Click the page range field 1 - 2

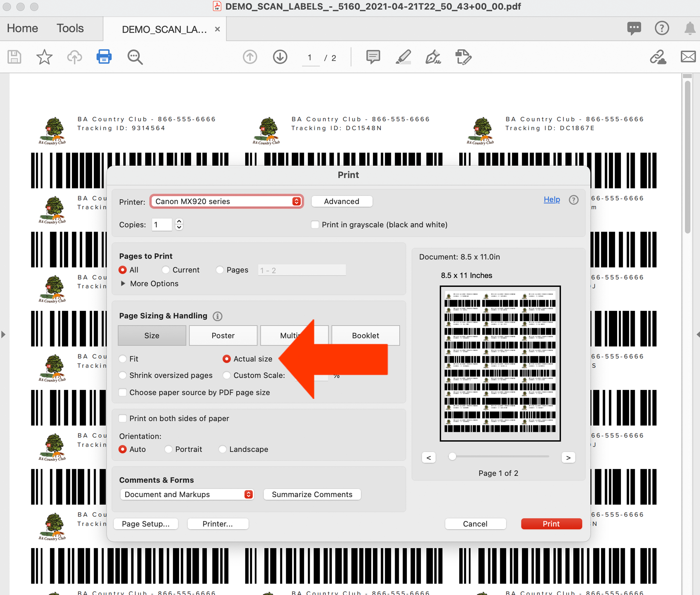coord(302,270)
